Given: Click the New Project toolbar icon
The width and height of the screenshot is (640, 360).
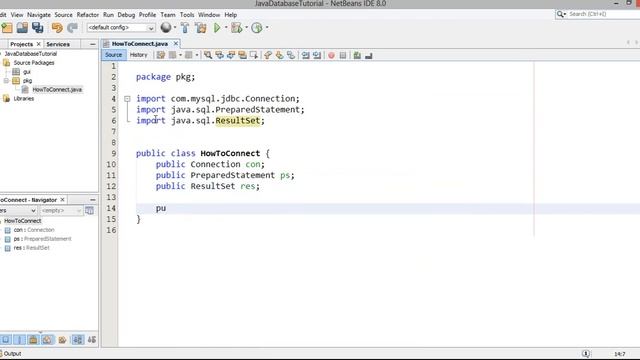Looking at the screenshot, I should pos(7,28).
